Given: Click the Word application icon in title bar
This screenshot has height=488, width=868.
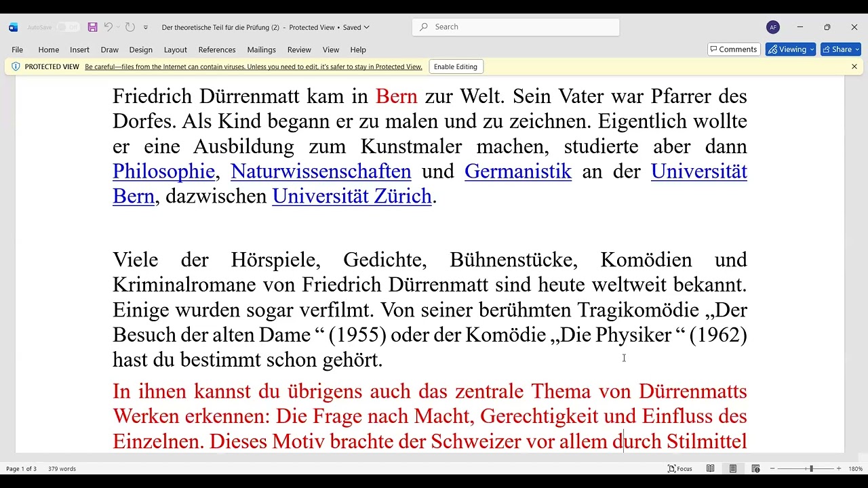Looking at the screenshot, I should tap(13, 27).
